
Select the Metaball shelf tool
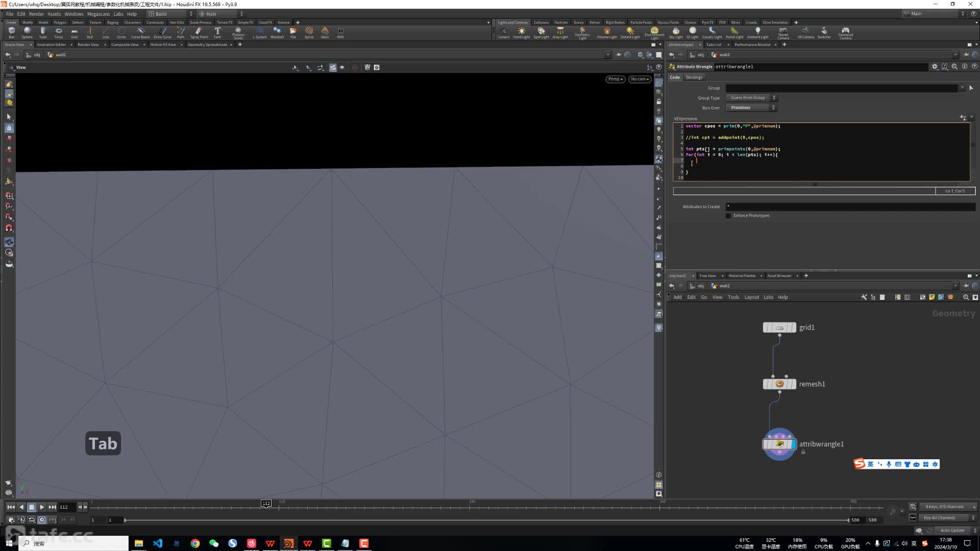pyautogui.click(x=277, y=33)
